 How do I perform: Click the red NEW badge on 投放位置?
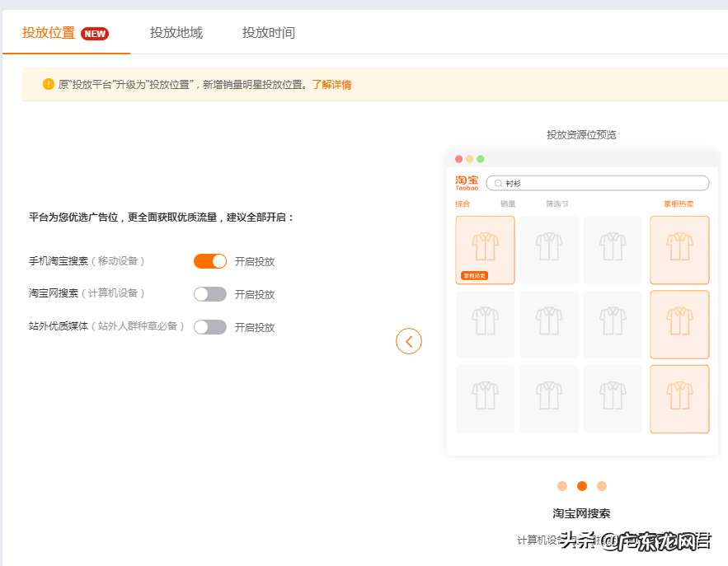(x=95, y=34)
